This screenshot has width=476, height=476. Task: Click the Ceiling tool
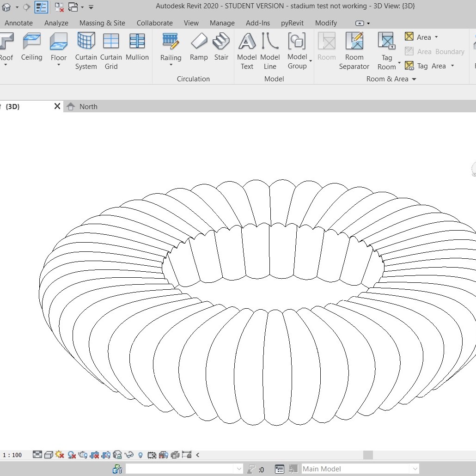pos(31,47)
